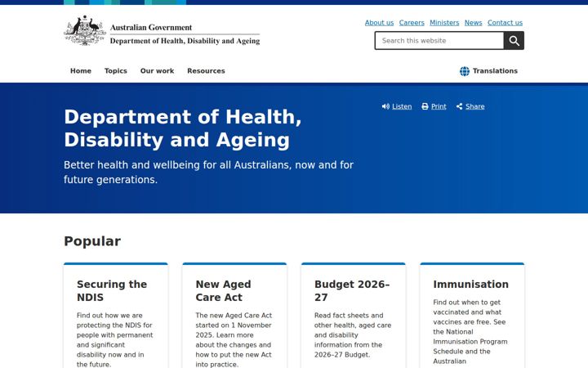Click into the Search this website field

click(439, 41)
